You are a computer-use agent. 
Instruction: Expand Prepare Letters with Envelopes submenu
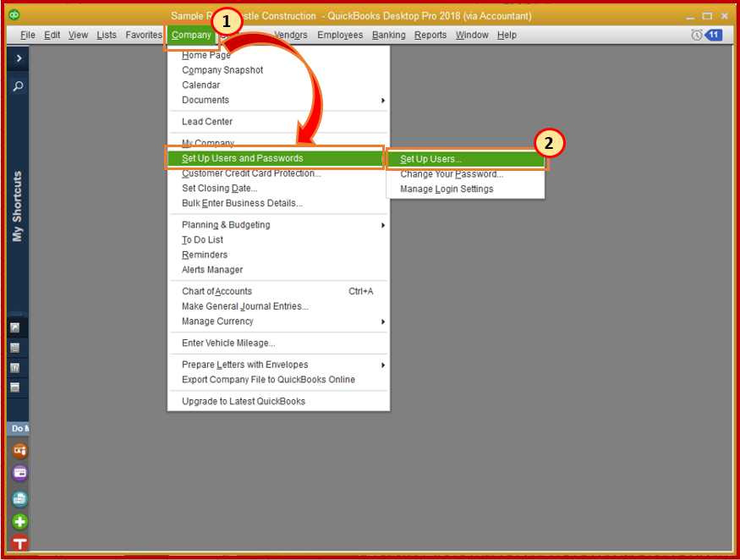pyautogui.click(x=278, y=365)
